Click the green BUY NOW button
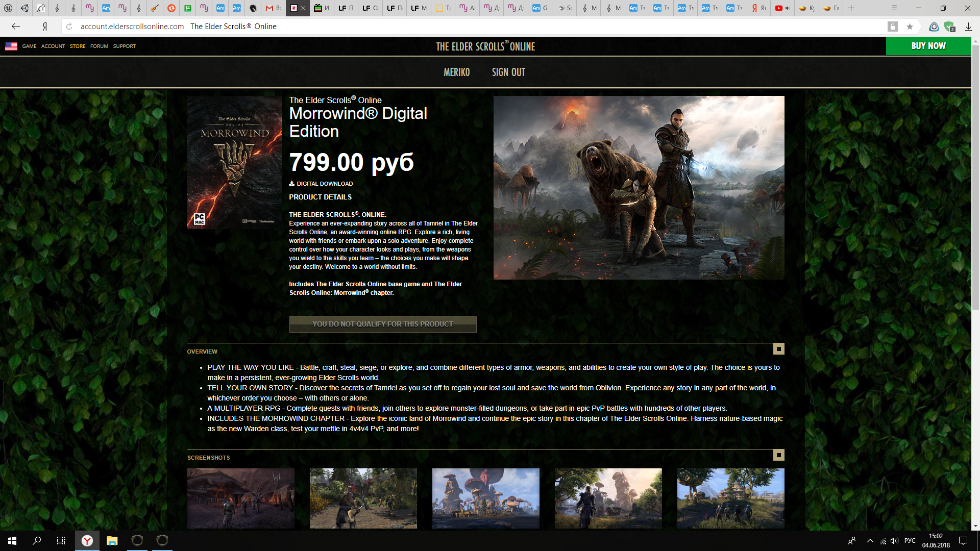The height and width of the screenshot is (551, 980). point(928,46)
